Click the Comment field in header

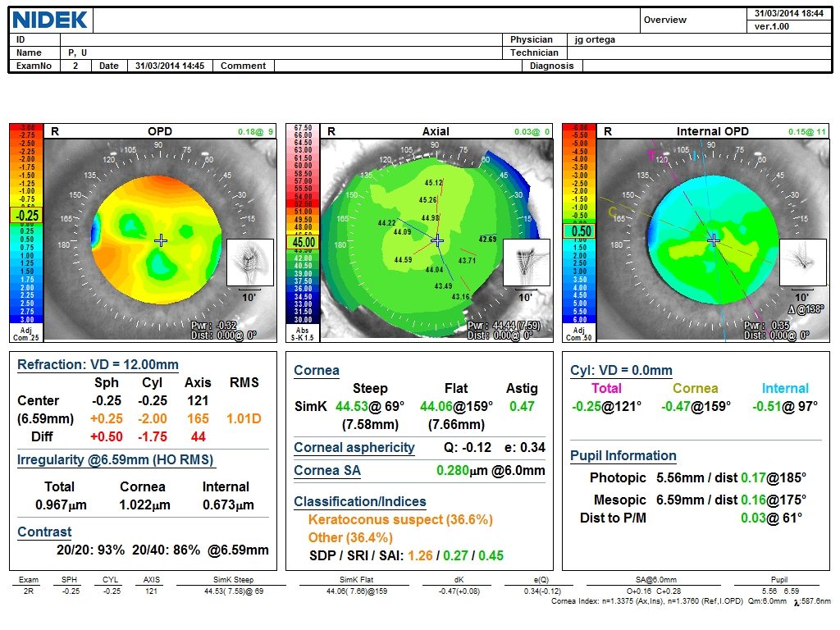(x=398, y=66)
